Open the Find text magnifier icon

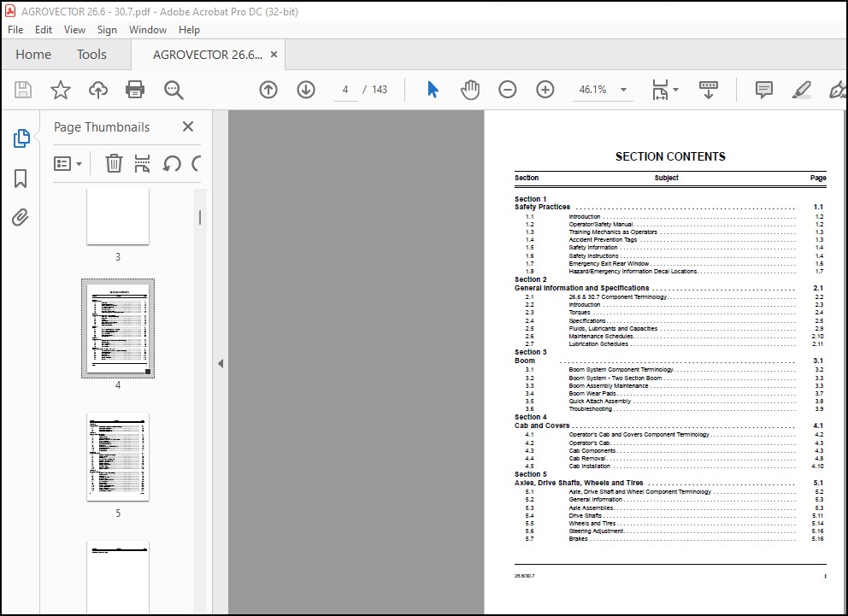(174, 90)
